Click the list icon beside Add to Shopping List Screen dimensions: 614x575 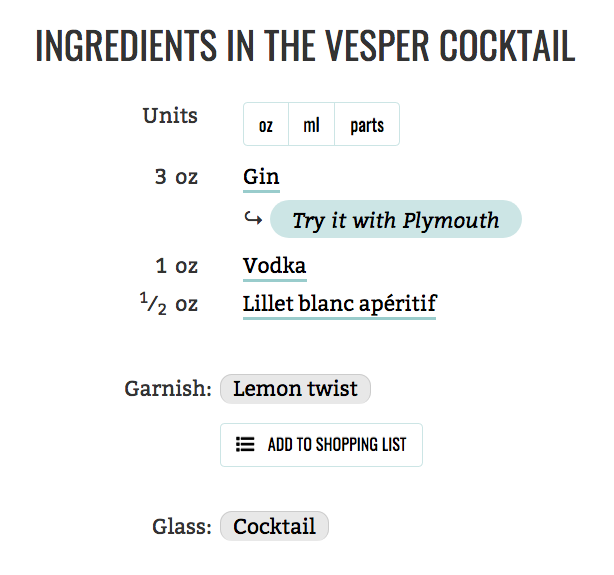coord(245,445)
